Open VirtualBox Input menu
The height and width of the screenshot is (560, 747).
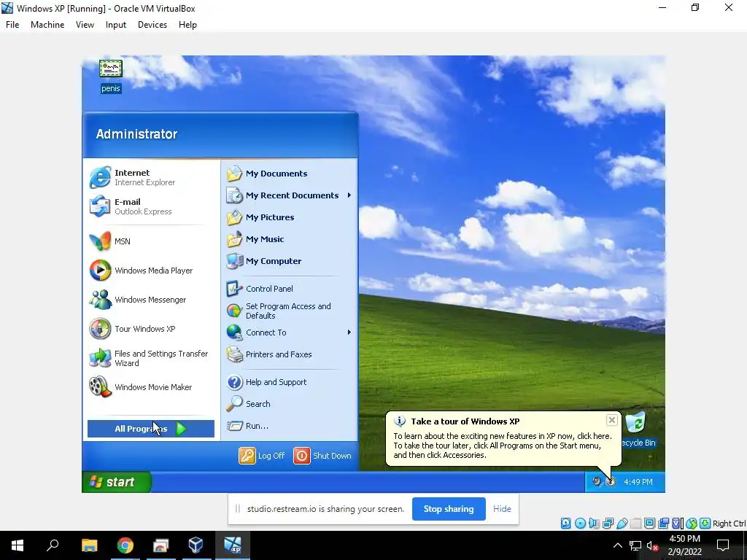[x=116, y=25]
